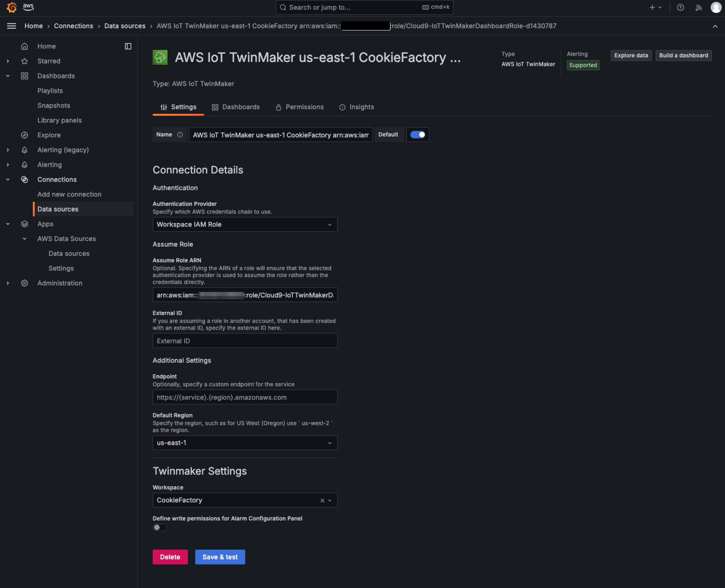This screenshot has height=588, width=725.
Task: Click the plus add-new icon
Action: pos(652,7)
